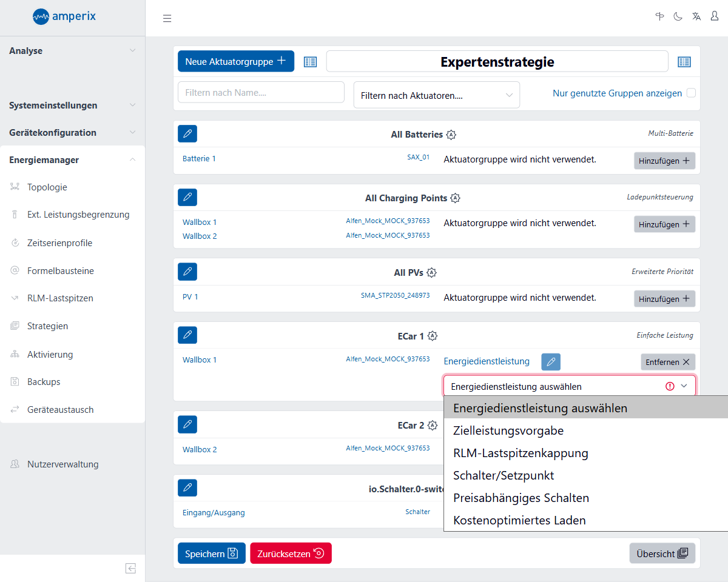The height and width of the screenshot is (582, 728).
Task: Open Filtern nach Aktuatoren dropdown
Action: click(x=436, y=95)
